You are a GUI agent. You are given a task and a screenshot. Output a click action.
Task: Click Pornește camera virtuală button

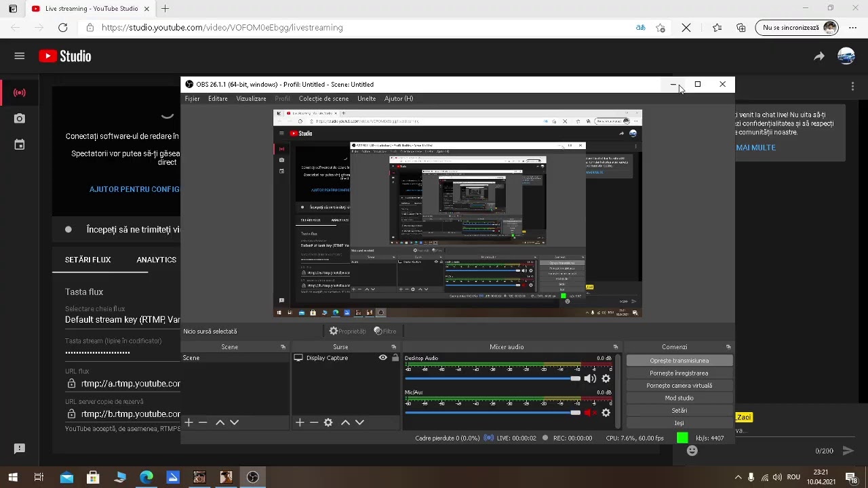pyautogui.click(x=679, y=386)
